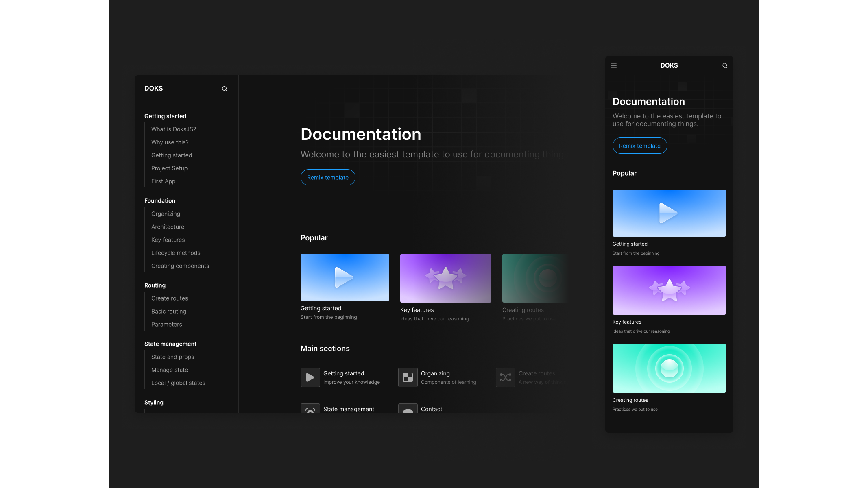Open the blue Getting started thumbnail in mobile preview

coord(669,213)
